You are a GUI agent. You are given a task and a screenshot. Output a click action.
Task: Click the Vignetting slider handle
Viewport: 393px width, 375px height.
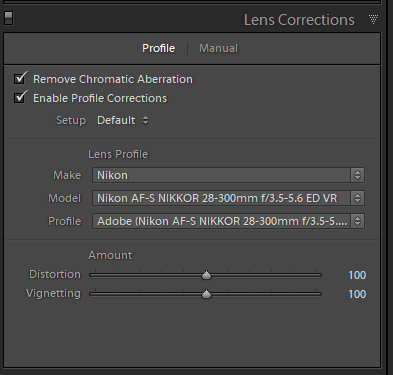[x=207, y=294]
